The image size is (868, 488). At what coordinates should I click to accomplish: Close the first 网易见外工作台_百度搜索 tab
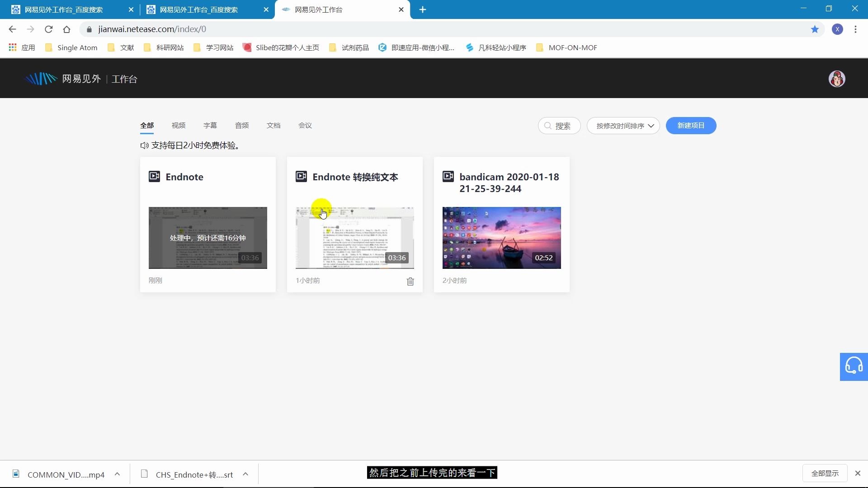pos(131,9)
